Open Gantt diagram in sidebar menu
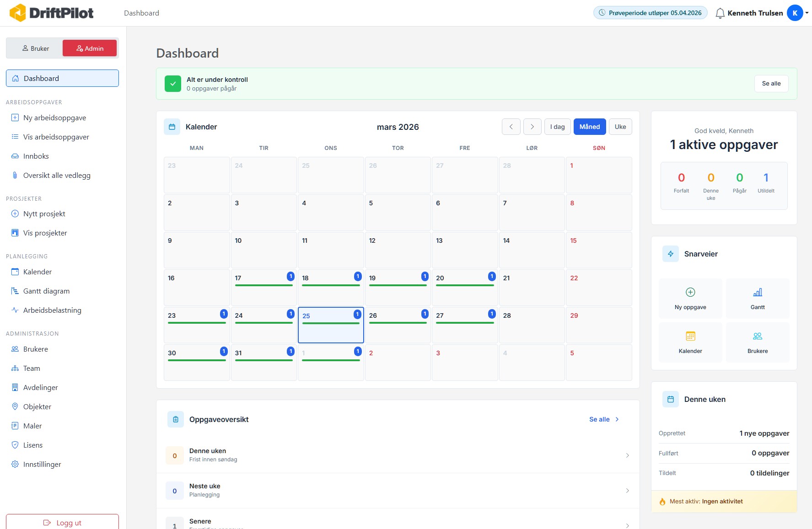This screenshot has width=812, height=529. point(46,291)
